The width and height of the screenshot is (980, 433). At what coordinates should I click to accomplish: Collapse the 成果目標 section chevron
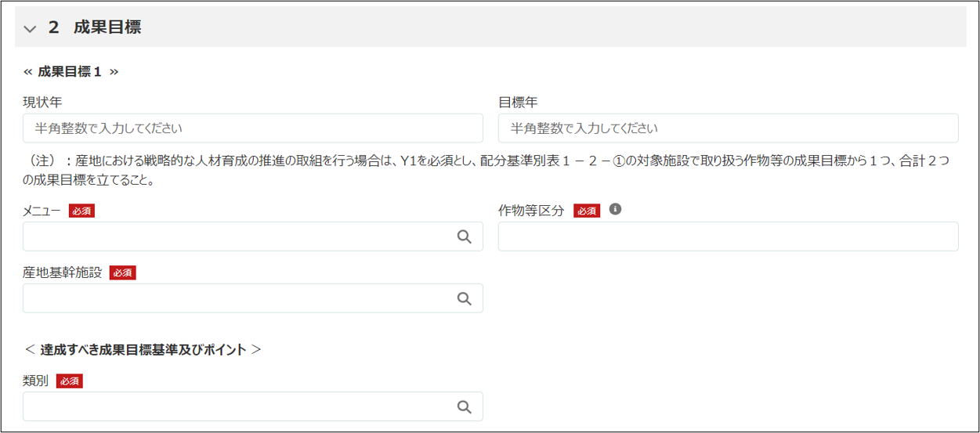click(x=31, y=28)
